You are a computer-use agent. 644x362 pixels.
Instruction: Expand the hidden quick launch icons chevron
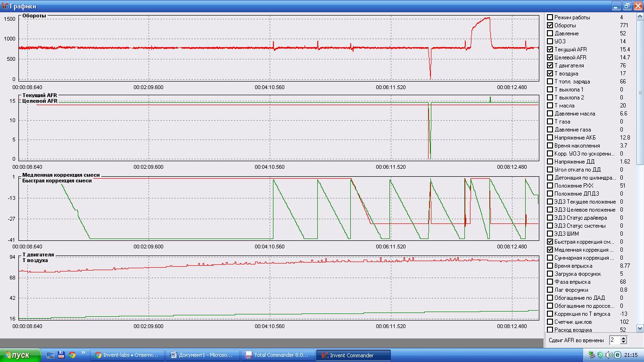83,352
